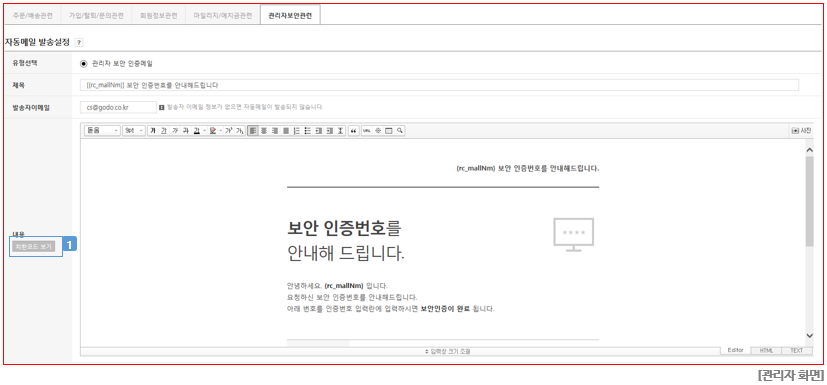Insert a table in the editor
The image size is (827, 385).
point(389,130)
